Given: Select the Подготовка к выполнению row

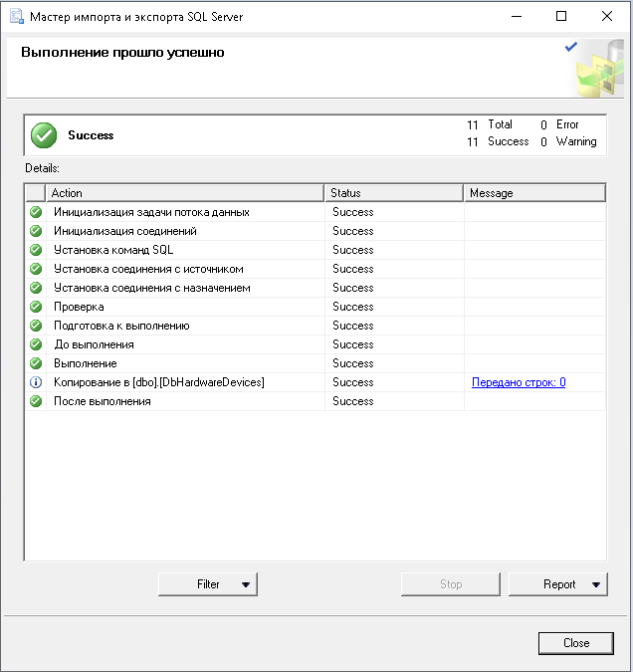Looking at the screenshot, I should coord(121,326).
